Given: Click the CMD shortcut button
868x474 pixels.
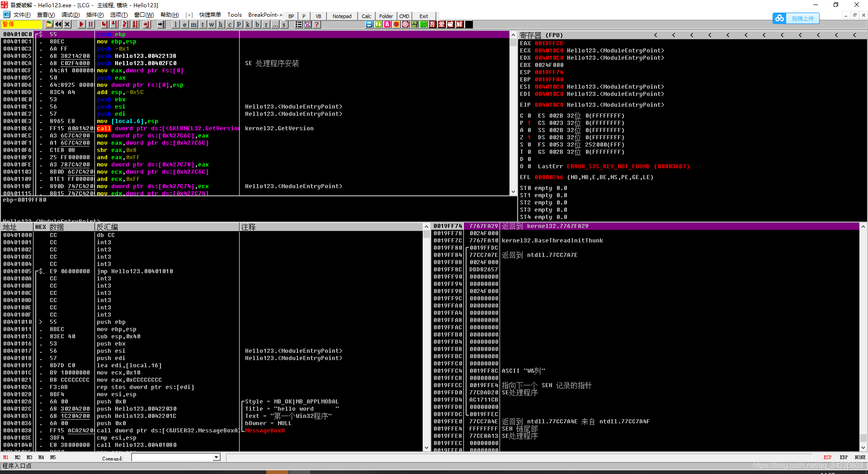Looking at the screenshot, I should pos(404,16).
